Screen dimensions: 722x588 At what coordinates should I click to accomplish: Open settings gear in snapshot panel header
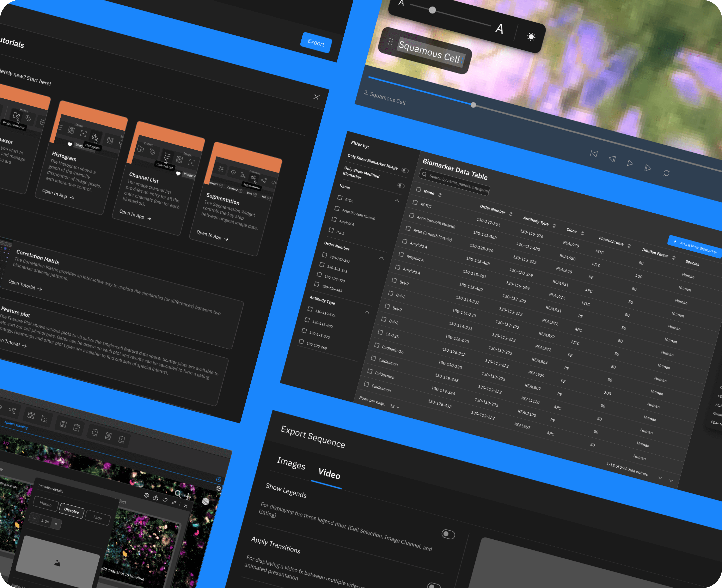pos(146,495)
